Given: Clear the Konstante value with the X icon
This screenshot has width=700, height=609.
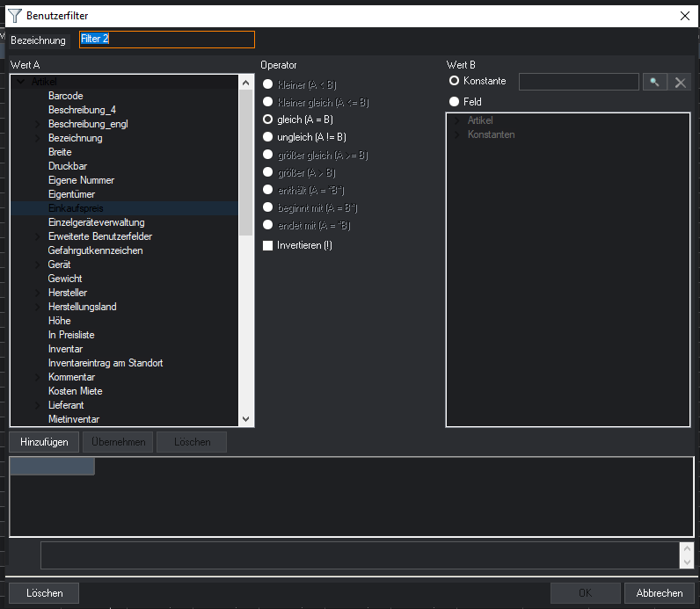Looking at the screenshot, I should point(680,82).
